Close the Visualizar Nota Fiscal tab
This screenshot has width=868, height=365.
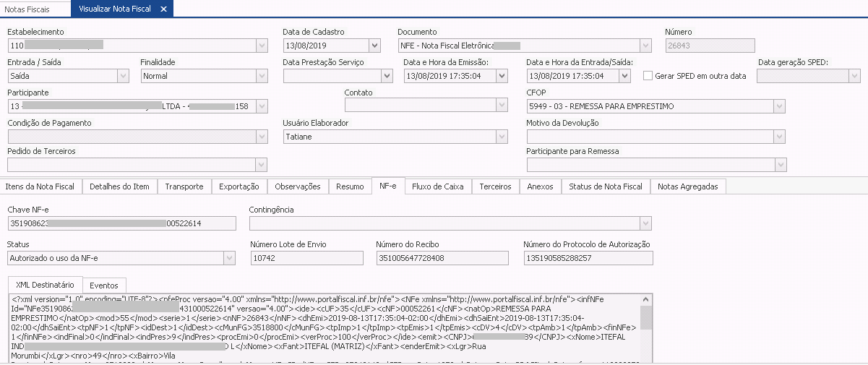(x=163, y=9)
